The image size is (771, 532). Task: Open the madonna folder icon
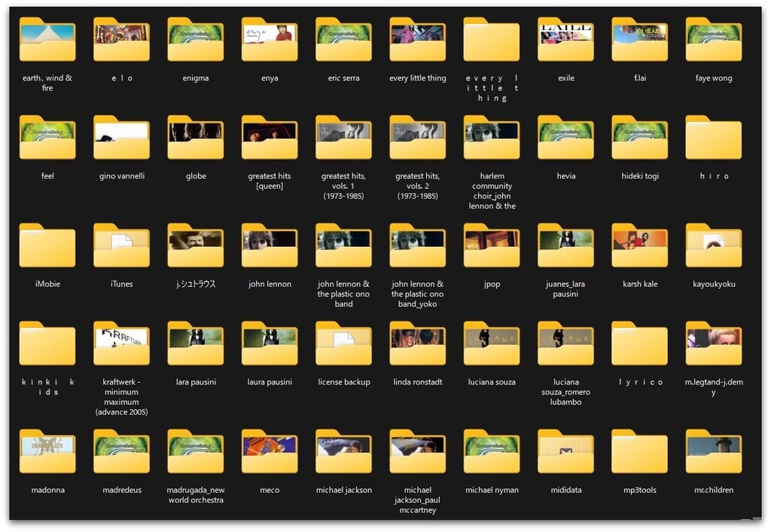point(47,452)
